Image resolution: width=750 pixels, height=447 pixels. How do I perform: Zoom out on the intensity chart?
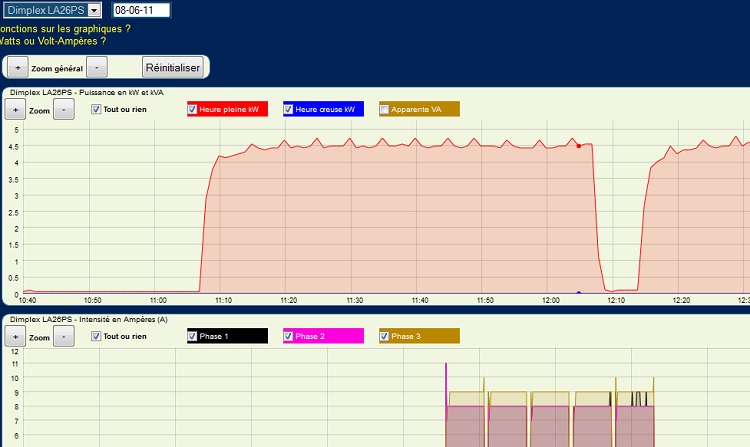[64, 337]
